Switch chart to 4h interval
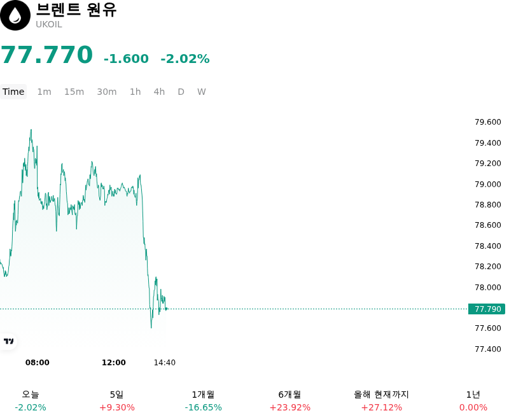Screen dimensions: 509x420 [x=159, y=92]
